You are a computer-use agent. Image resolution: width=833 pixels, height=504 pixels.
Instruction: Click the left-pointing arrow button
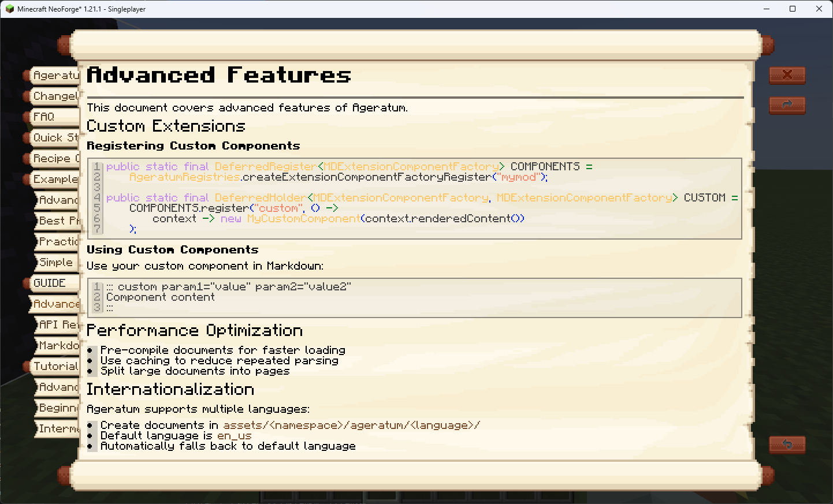[x=787, y=445]
